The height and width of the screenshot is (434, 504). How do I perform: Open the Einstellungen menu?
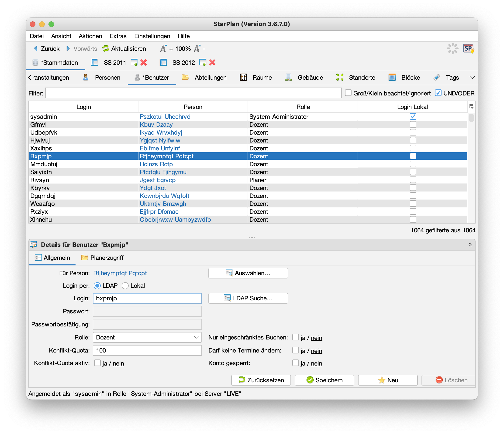[152, 36]
